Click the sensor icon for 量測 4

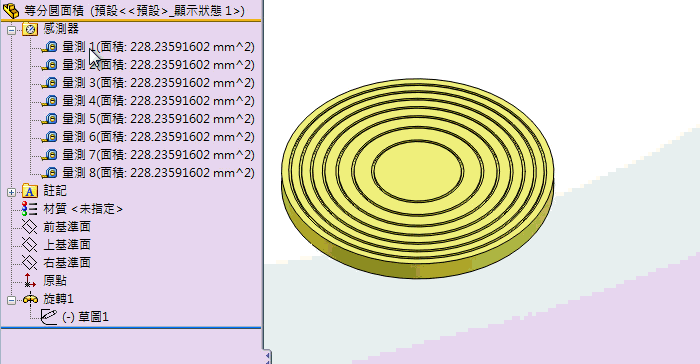click(x=50, y=101)
